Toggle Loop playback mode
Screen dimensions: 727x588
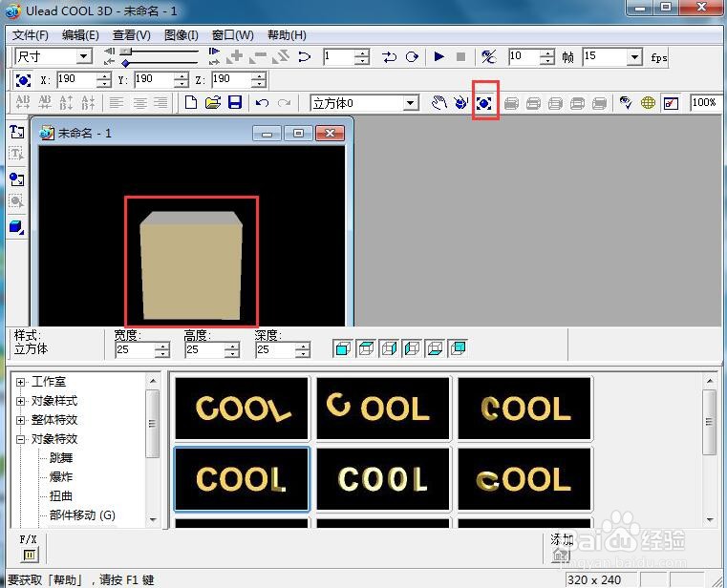(412, 56)
